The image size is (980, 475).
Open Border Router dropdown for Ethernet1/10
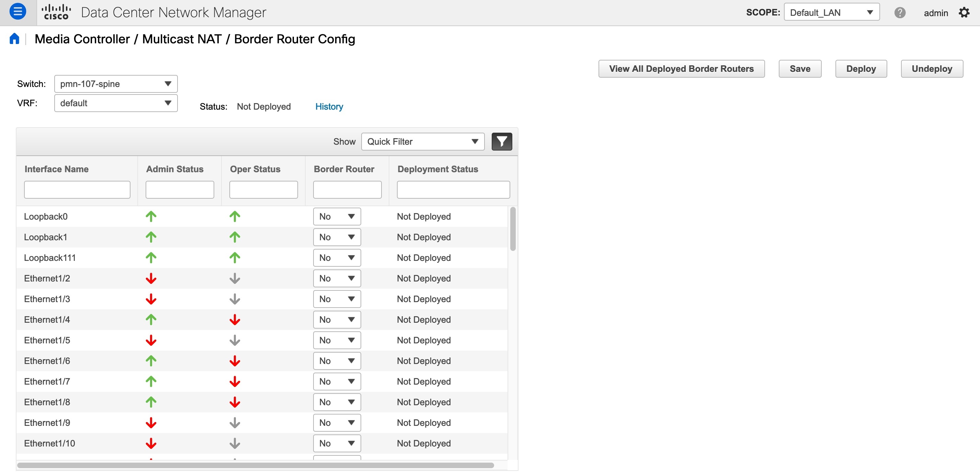point(337,443)
